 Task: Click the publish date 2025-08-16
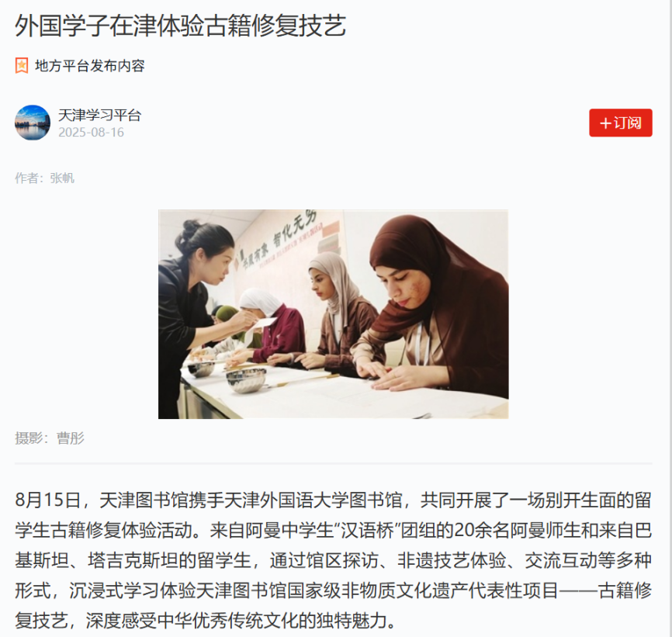(x=91, y=133)
